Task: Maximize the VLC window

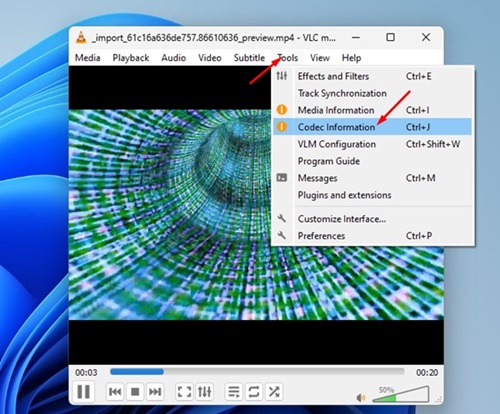Action: tap(391, 37)
